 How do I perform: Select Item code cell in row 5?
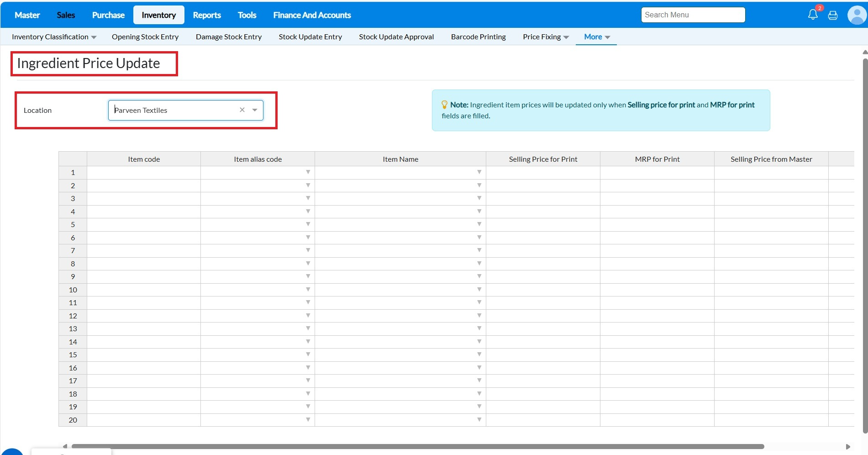click(143, 224)
